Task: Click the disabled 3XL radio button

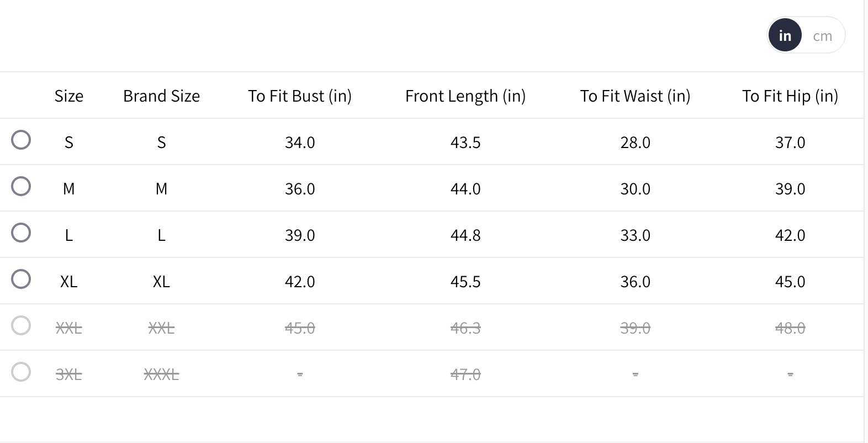Action: tap(21, 372)
